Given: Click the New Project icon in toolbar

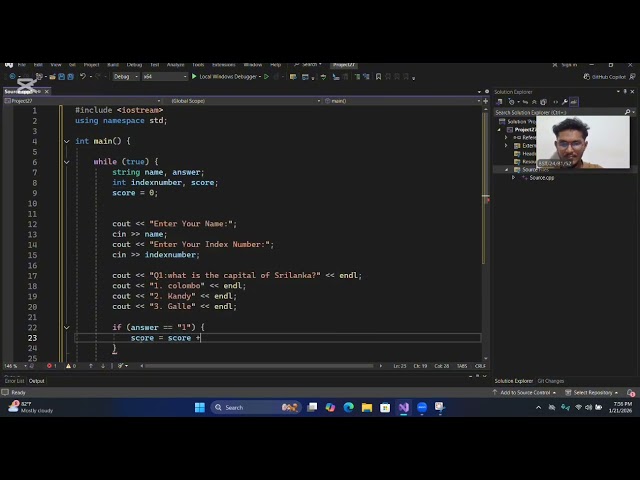Looking at the screenshot, I should point(39,76).
